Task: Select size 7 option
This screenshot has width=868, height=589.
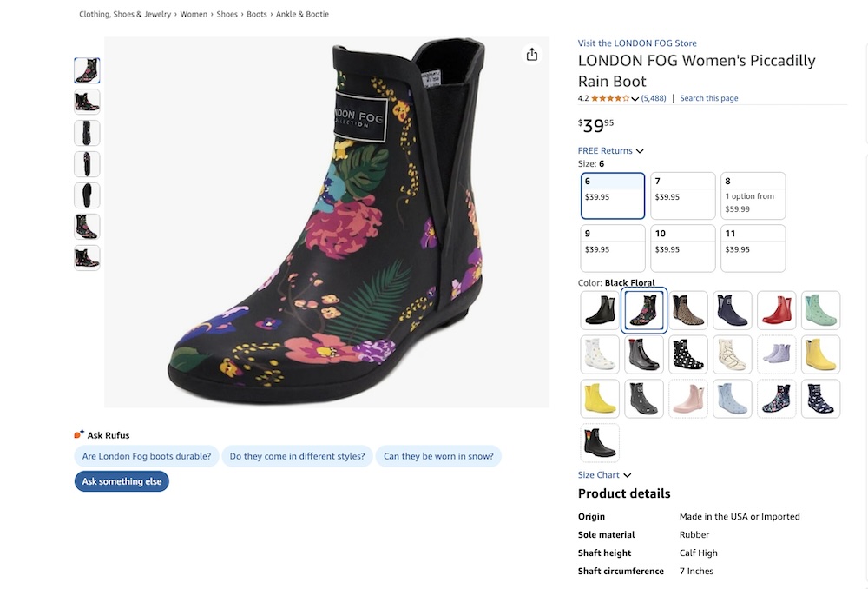Action: coord(683,195)
